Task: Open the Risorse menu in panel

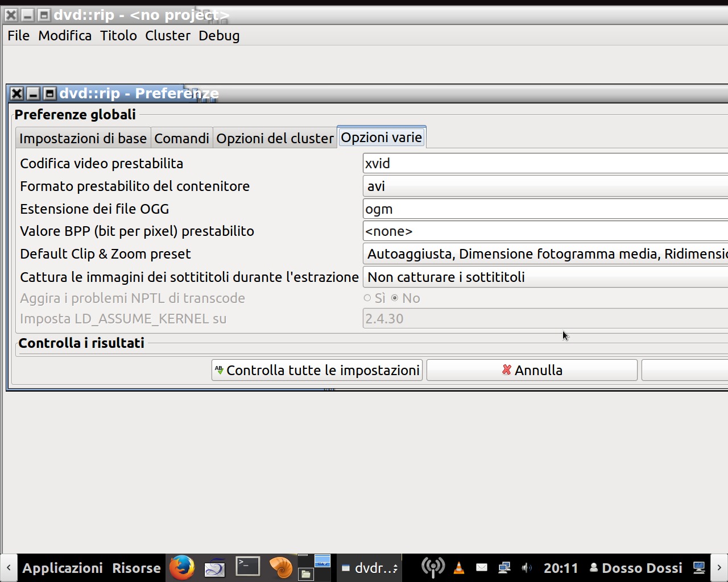Action: pos(136,568)
